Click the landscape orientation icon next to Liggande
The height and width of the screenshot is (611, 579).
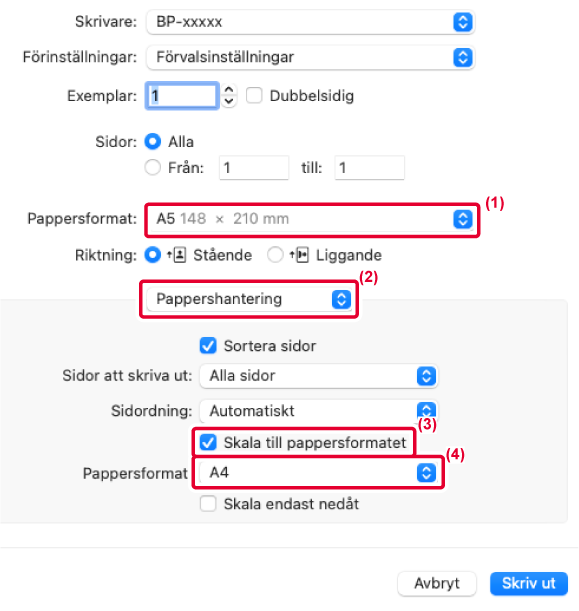tap(299, 255)
